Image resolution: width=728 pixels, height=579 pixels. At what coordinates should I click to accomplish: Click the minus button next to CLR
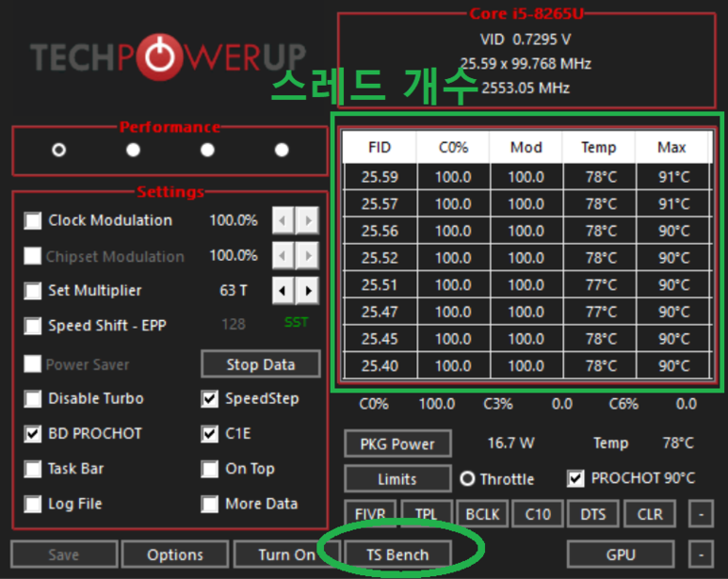click(701, 514)
